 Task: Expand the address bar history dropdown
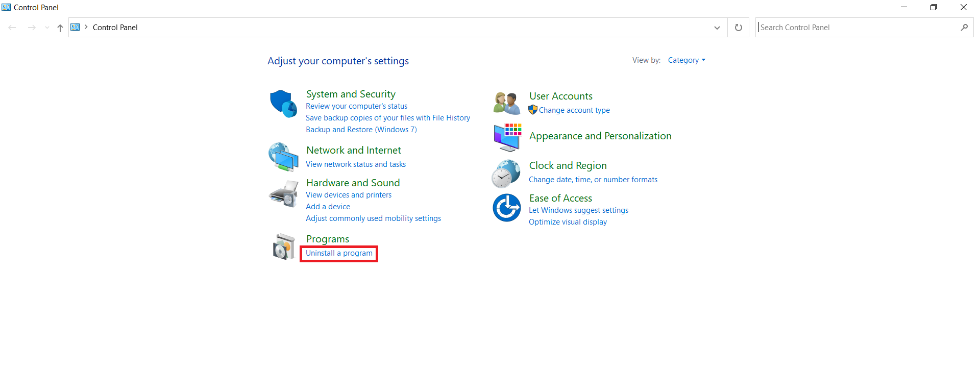coord(717,28)
